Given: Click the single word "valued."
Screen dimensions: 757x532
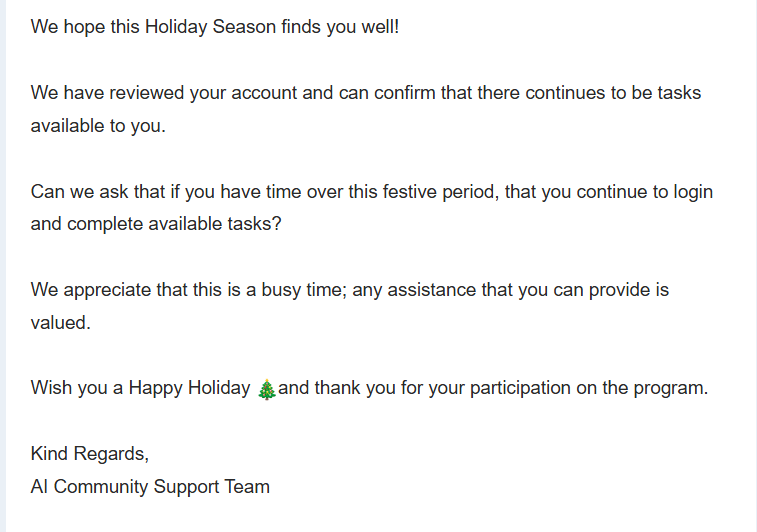Looking at the screenshot, I should [61, 323].
